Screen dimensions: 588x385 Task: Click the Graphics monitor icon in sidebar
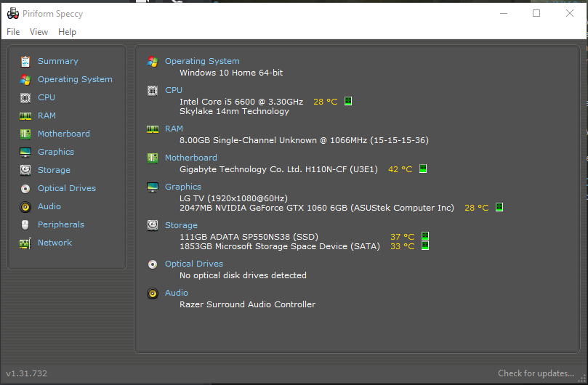[x=25, y=153]
